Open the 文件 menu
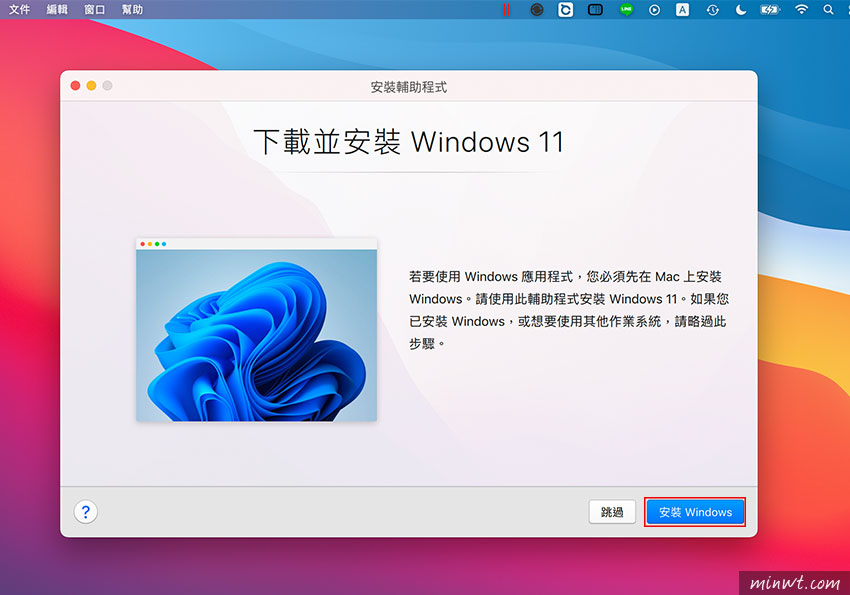This screenshot has height=595, width=850. [20, 9]
